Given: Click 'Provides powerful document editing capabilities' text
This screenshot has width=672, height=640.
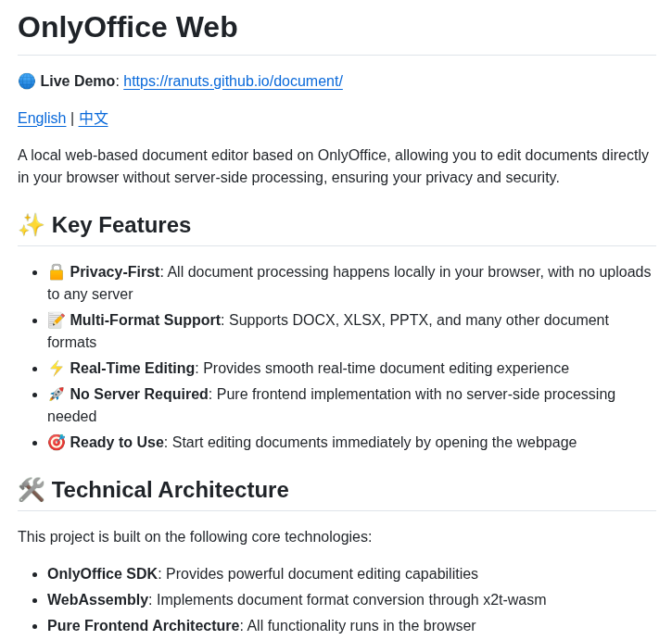Looking at the screenshot, I should [x=322, y=573].
